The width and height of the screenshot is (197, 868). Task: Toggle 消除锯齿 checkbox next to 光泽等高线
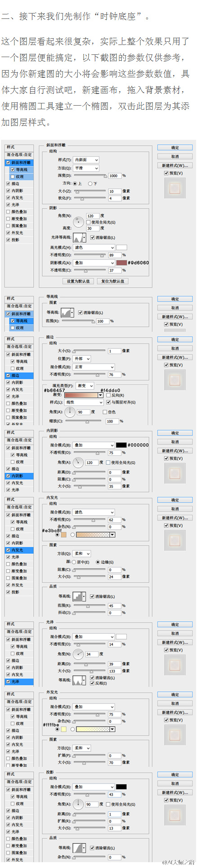93,237
